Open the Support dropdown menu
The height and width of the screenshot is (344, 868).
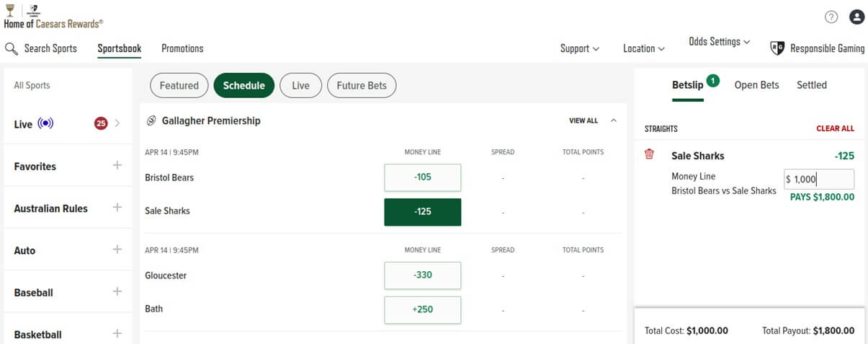(580, 48)
